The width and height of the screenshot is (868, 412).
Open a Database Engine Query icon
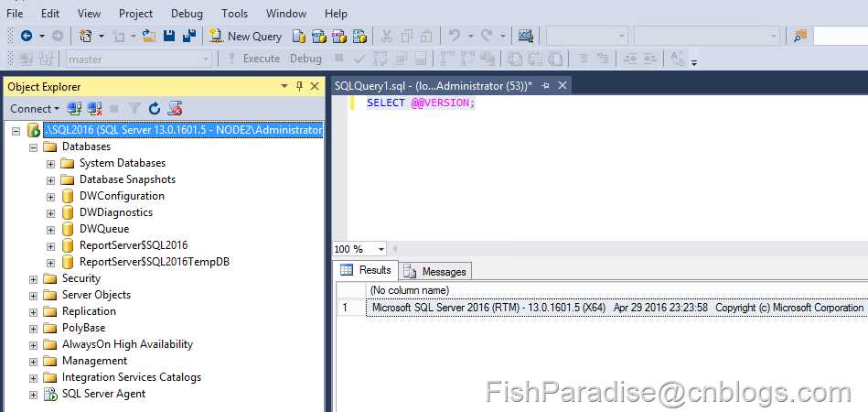pos(299,37)
